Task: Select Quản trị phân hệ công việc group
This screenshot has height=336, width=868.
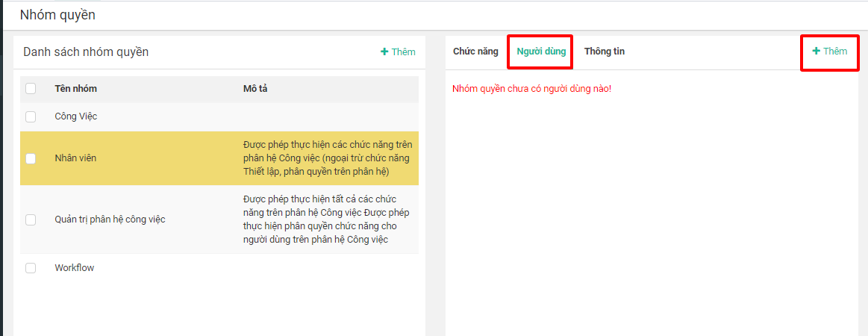Action: click(110, 220)
